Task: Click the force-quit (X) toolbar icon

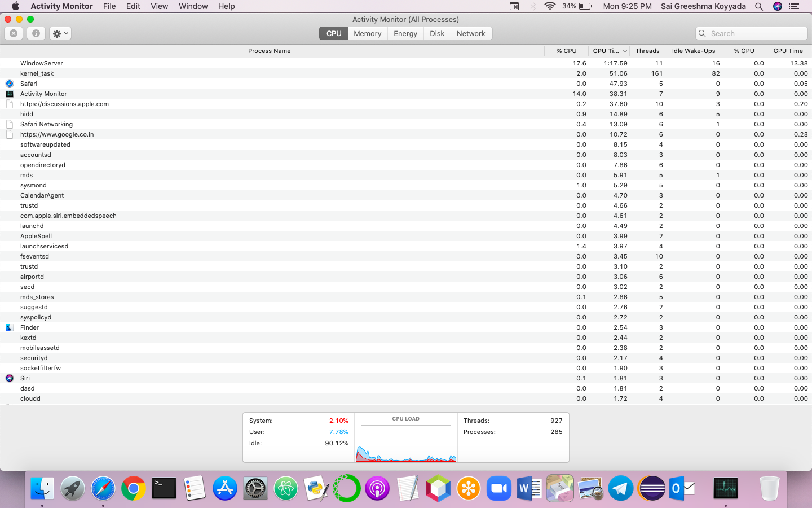Action: click(13, 33)
